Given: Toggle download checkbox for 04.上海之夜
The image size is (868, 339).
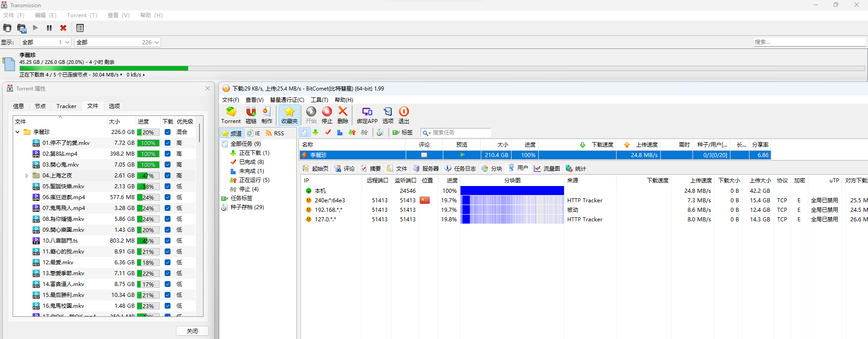Looking at the screenshot, I should 167,176.
